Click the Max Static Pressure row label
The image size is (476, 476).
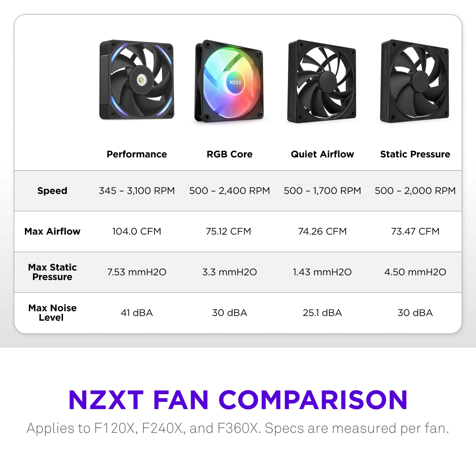(52, 272)
